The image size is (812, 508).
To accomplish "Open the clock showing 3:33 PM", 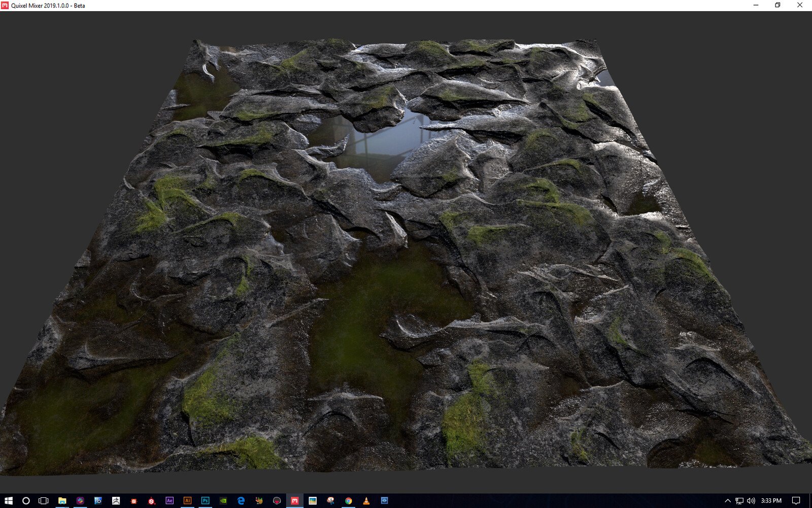I will 771,500.
